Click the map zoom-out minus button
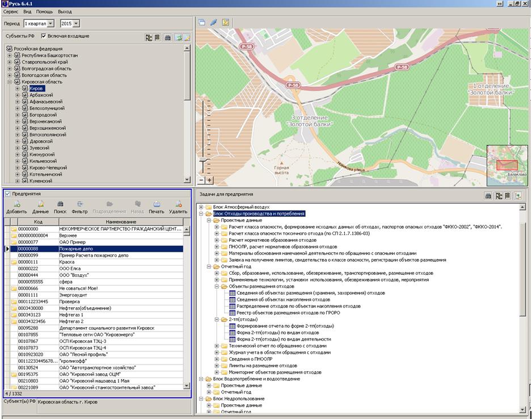532x419 pixels. 201,180
